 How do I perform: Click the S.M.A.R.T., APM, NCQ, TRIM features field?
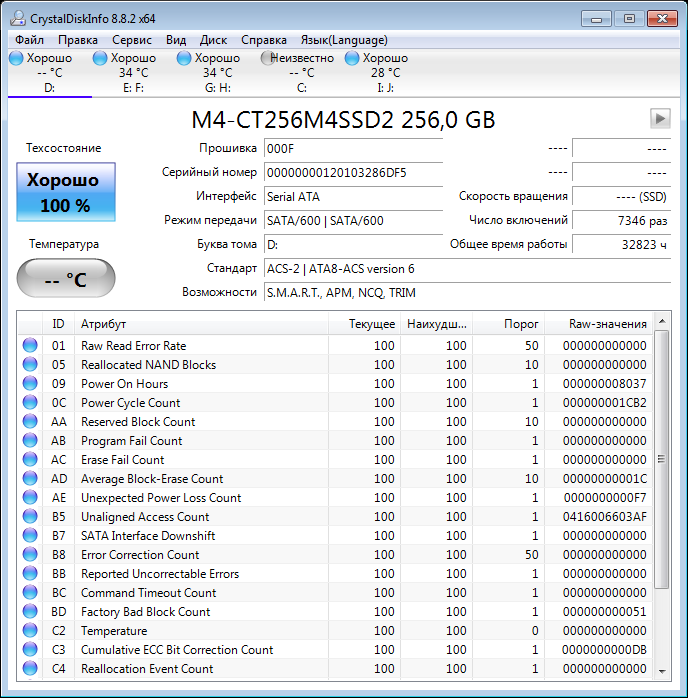467,292
